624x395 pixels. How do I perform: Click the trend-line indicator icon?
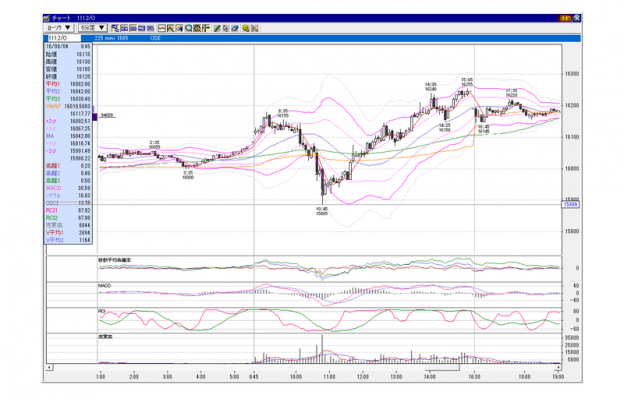170,28
